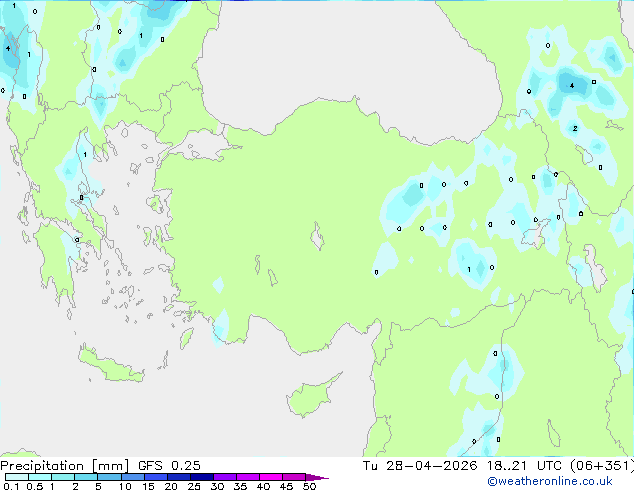Screen dimensions: 634x490
Task: Select the dark blue swatch between 20 and 25
Action: click(x=182, y=477)
